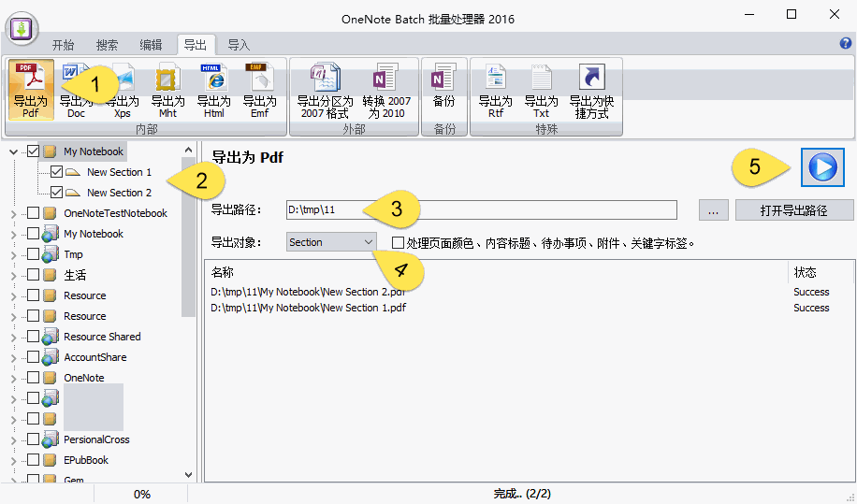
Task: Switch to the 开始 tab
Action: coord(63,45)
